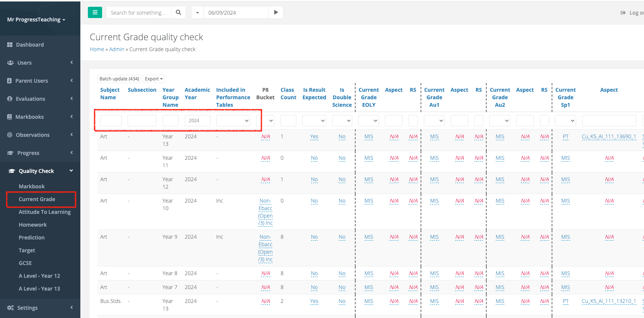Viewport: 644px width, 318px height.
Task: Click the Class Count filter field
Action: pyautogui.click(x=288, y=121)
